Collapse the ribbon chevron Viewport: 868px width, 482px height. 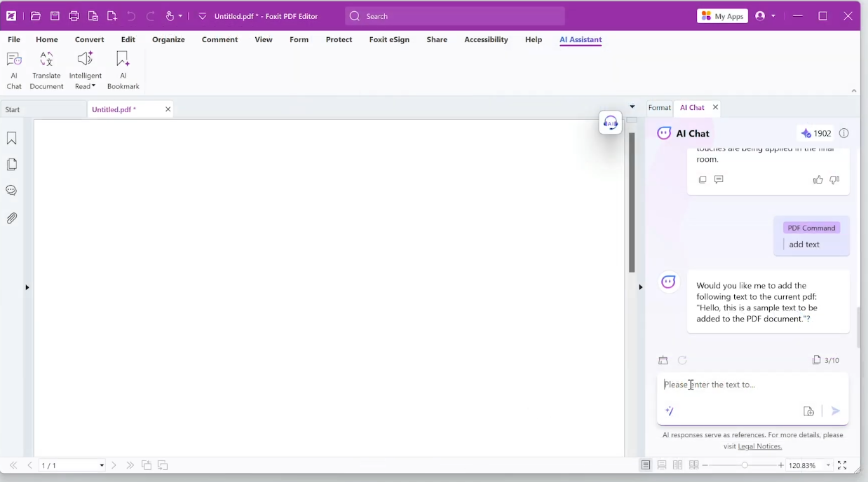click(x=853, y=90)
